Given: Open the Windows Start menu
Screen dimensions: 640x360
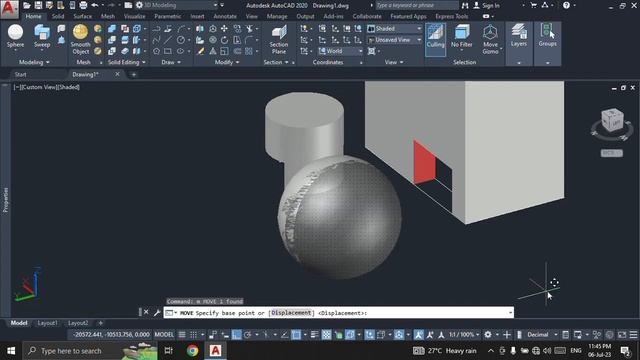Looking at the screenshot, I should point(11,351).
